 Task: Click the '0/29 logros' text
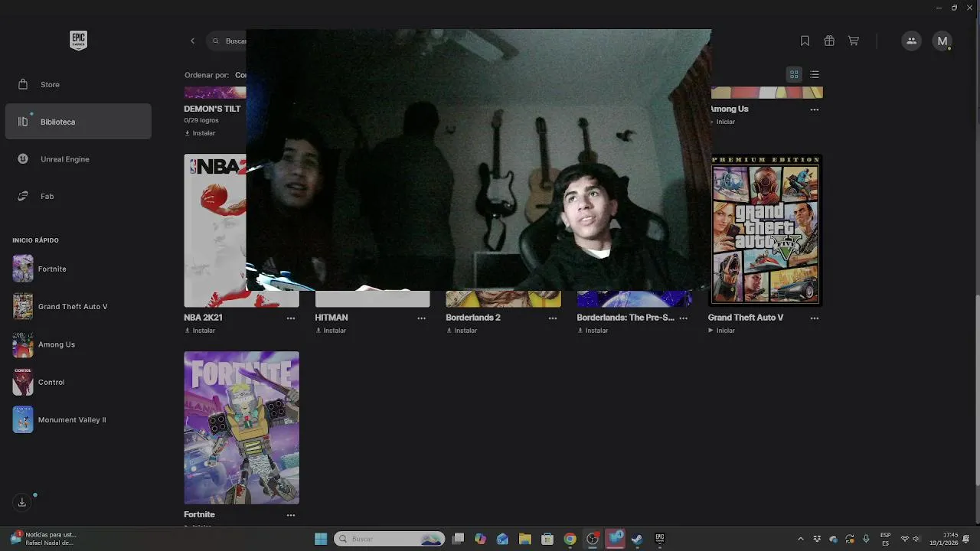point(201,120)
